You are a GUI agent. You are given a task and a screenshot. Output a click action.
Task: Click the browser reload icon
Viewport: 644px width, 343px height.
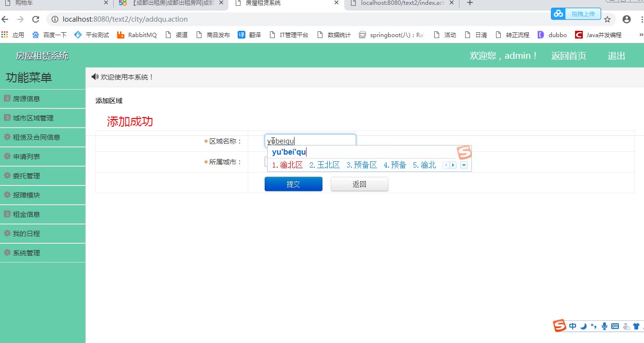(35, 19)
